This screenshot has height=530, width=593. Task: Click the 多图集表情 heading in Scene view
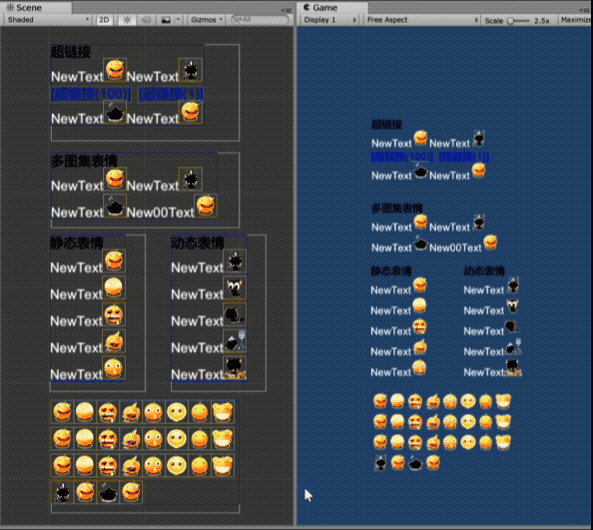(x=84, y=161)
